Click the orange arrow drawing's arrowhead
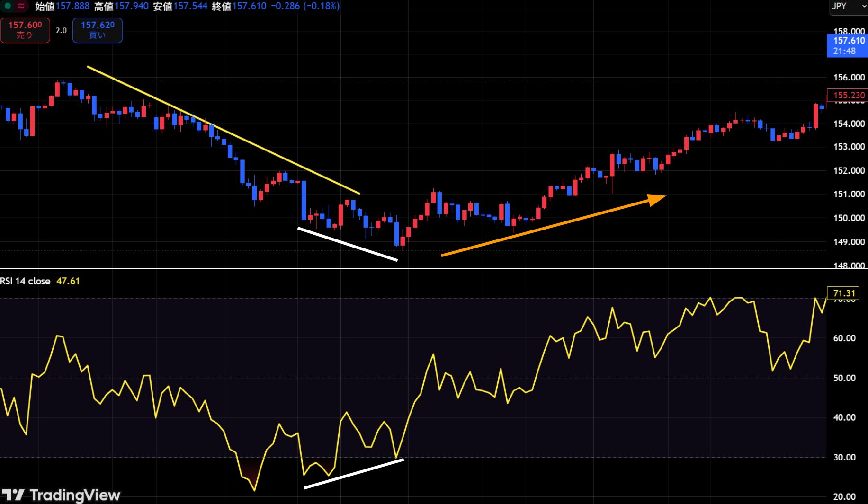This screenshot has width=868, height=504. click(x=657, y=199)
